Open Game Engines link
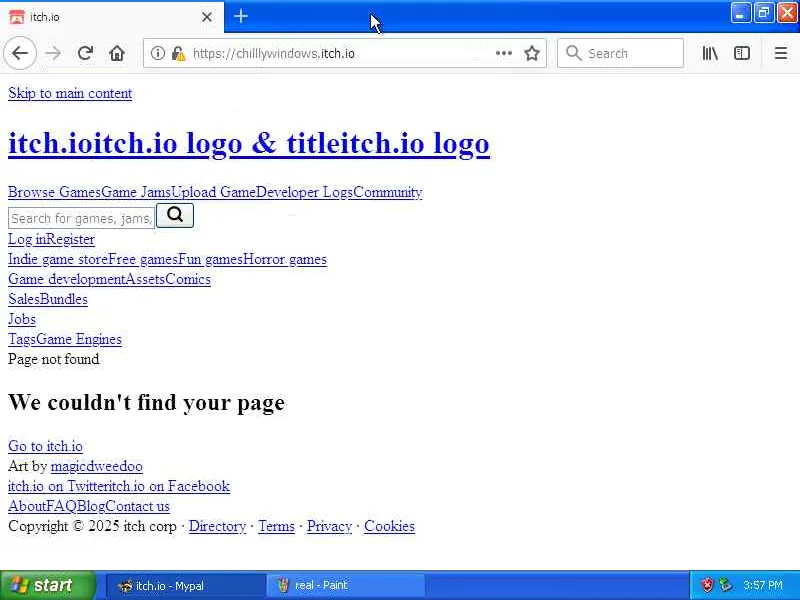Image resolution: width=800 pixels, height=600 pixels. [x=79, y=339]
